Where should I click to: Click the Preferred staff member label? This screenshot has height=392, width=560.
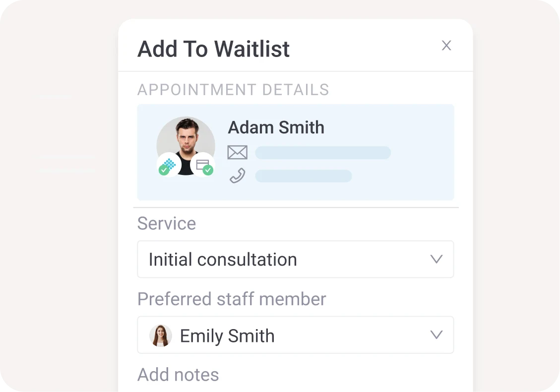coord(232,299)
